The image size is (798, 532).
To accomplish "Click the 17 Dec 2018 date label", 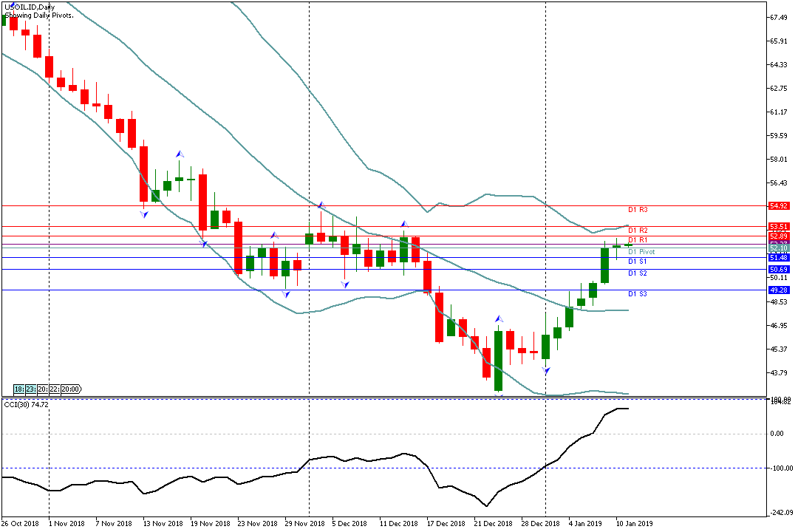I will coord(446,523).
